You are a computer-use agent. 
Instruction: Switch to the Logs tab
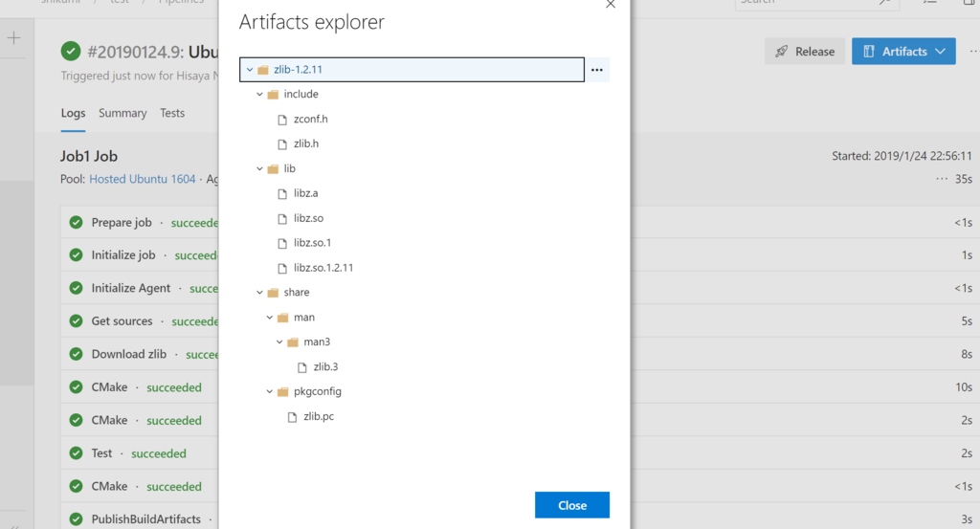pos(73,113)
